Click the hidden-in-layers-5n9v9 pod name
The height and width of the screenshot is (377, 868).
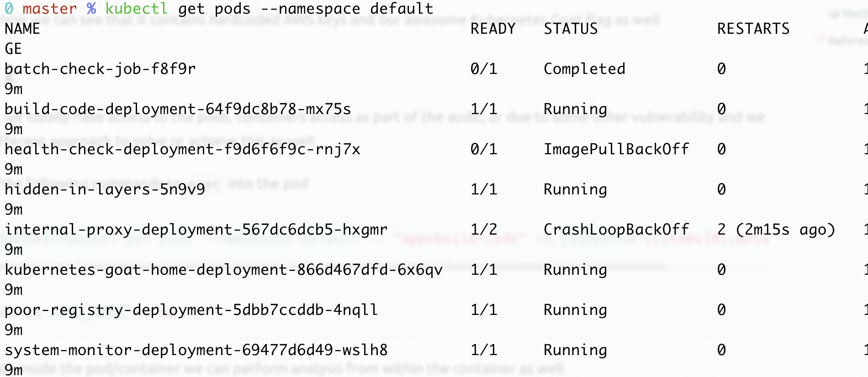pos(105,189)
